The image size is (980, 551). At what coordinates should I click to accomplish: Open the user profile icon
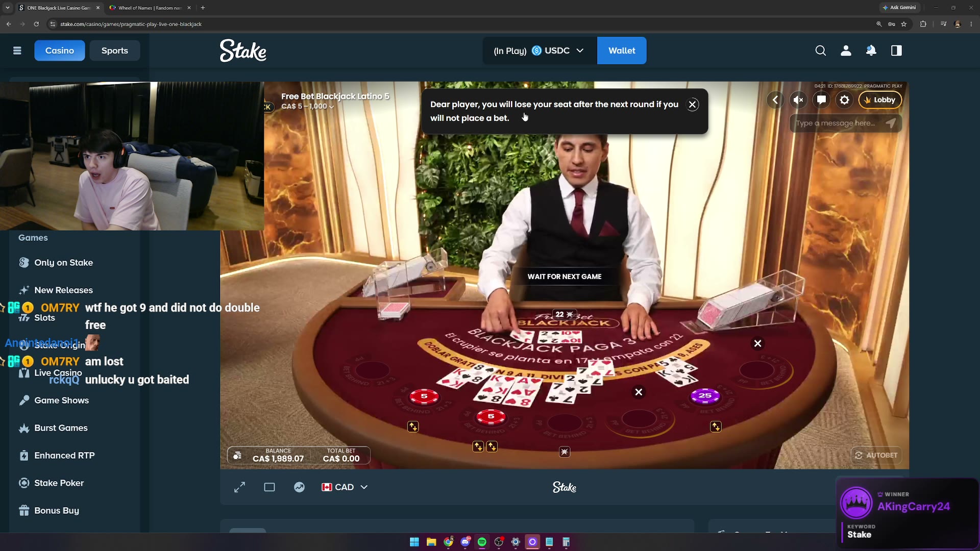846,51
